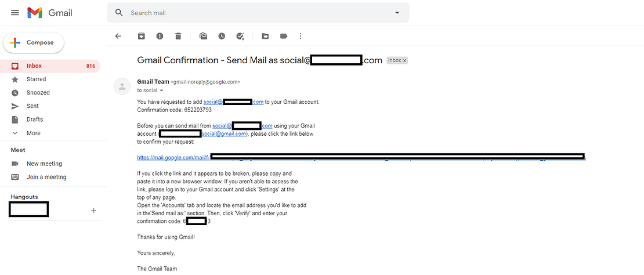
Task: Open the three-dot More options menu
Action: [x=301, y=36]
